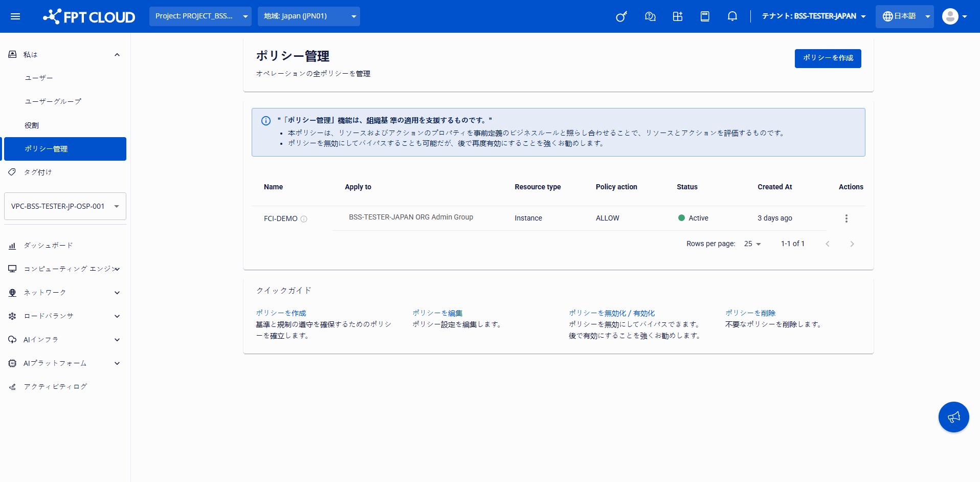Image resolution: width=980 pixels, height=482 pixels.
Task: Click the tag icon in sidebar
Action: coord(12,172)
